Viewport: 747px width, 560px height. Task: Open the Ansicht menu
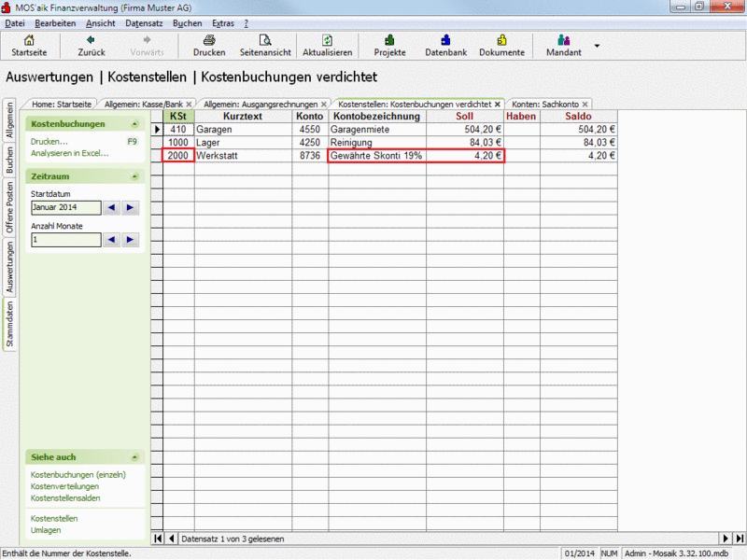[x=101, y=23]
